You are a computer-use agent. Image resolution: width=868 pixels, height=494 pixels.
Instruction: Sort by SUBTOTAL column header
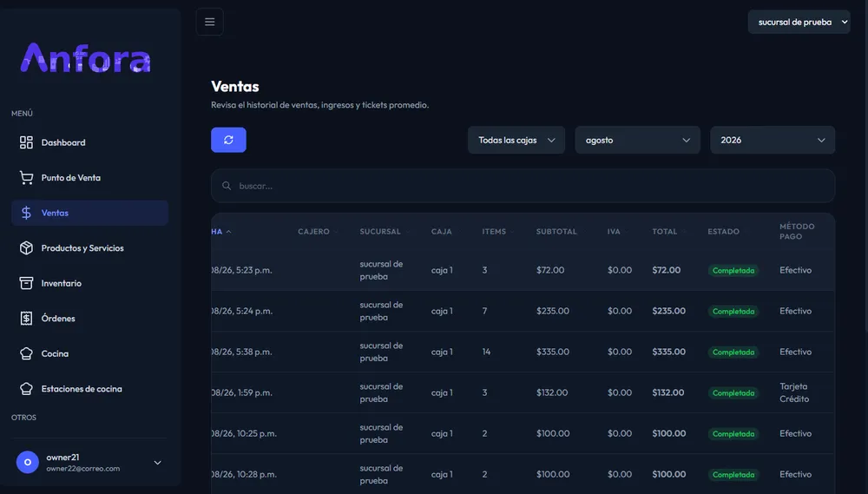point(556,232)
